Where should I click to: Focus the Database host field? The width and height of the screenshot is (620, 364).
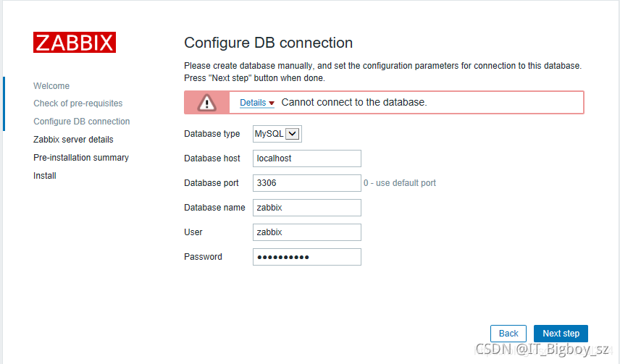tap(306, 158)
